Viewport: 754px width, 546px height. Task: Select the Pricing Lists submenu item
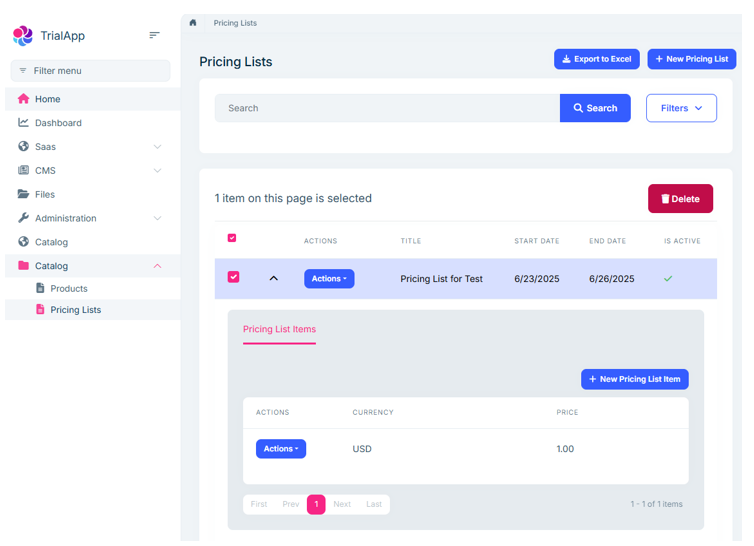pyautogui.click(x=93, y=310)
